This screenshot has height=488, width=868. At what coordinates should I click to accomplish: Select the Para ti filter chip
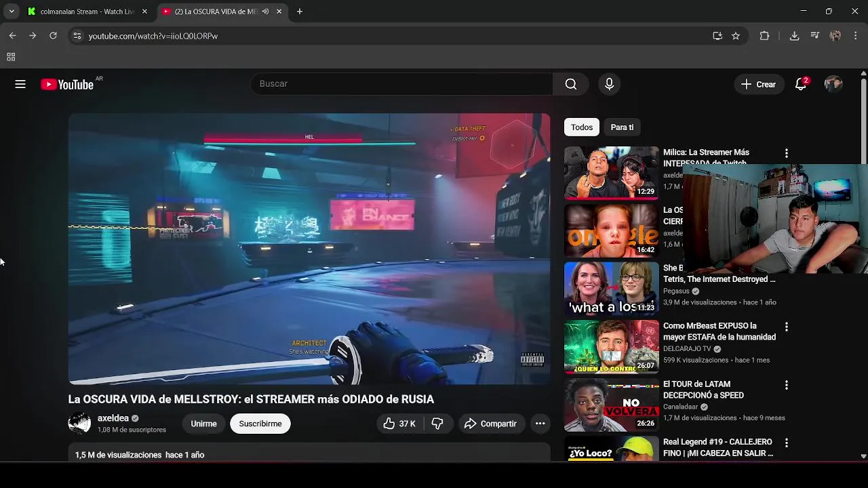[x=622, y=127]
